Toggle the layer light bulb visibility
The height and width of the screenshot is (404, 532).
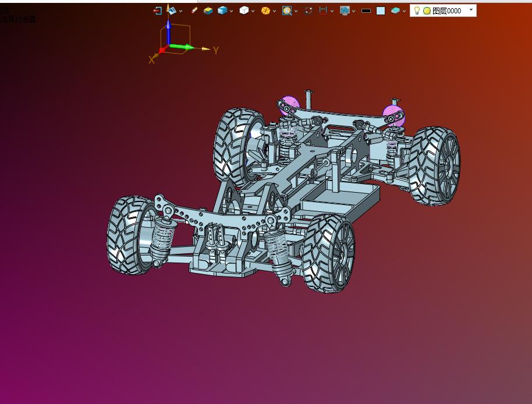tap(417, 11)
